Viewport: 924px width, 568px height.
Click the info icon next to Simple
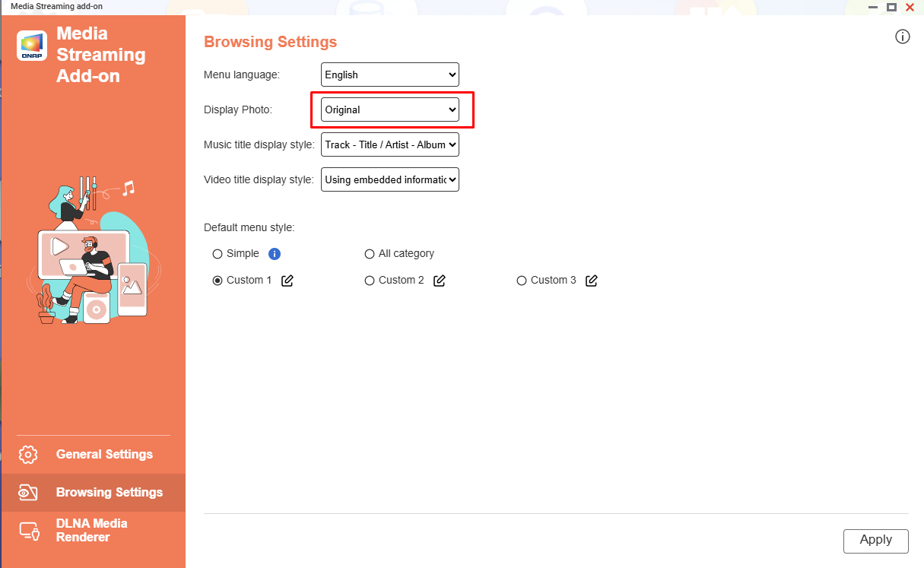275,254
